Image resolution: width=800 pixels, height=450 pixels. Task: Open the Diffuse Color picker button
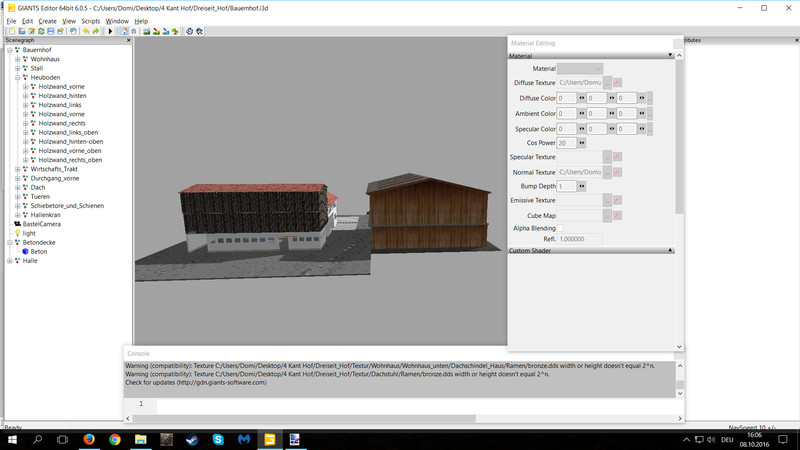650,98
